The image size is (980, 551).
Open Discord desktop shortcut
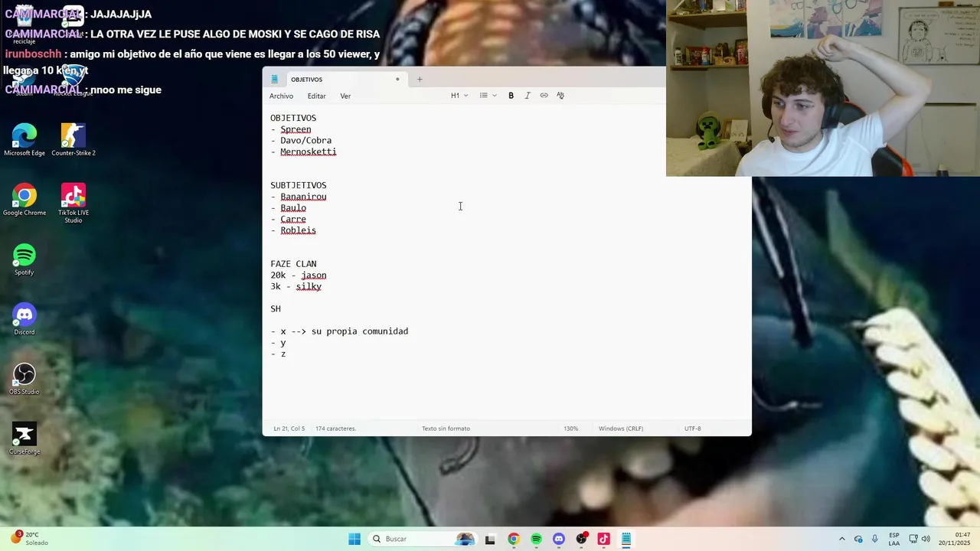coord(24,319)
